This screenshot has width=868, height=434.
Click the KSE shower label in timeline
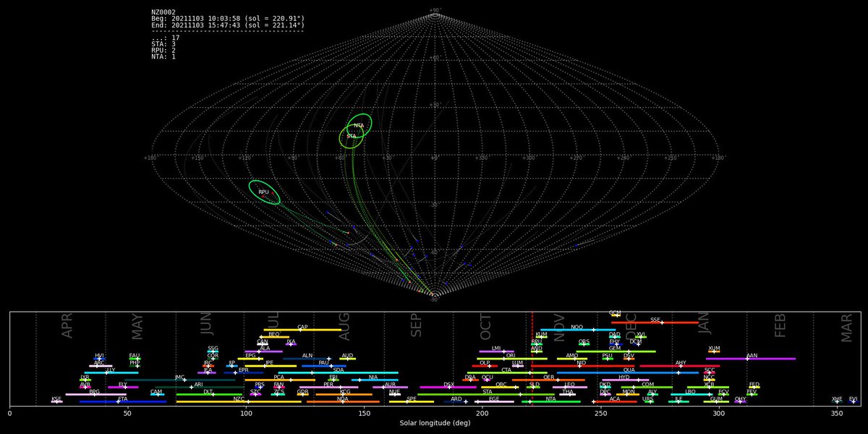coord(56,399)
